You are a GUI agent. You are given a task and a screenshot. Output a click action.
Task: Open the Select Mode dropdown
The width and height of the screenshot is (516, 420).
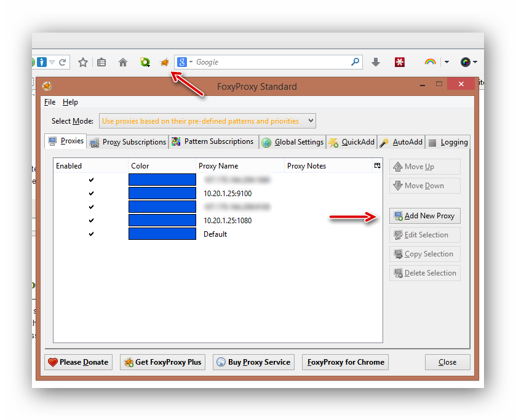(x=207, y=121)
